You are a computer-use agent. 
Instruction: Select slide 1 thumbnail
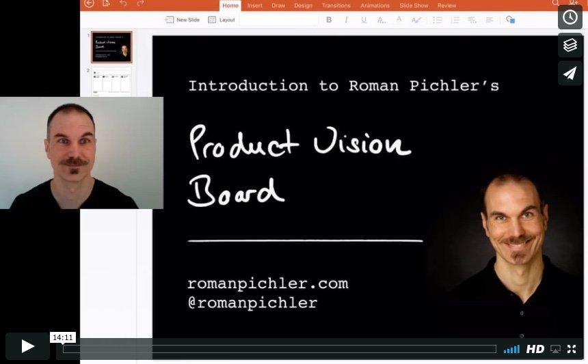111,47
